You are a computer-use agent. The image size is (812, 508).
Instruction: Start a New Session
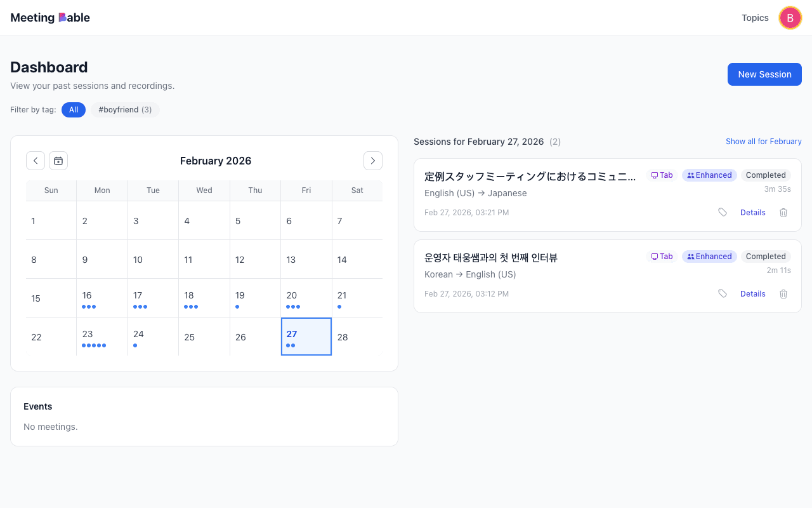tap(764, 74)
